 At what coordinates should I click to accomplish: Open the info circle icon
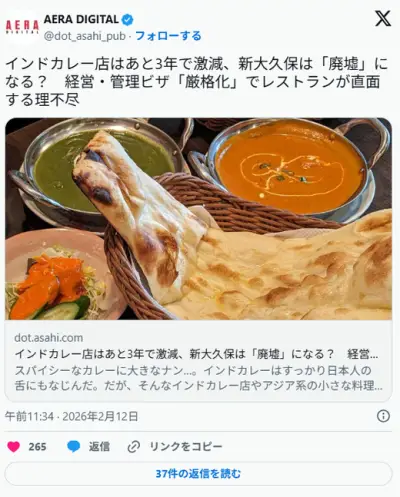(383, 416)
